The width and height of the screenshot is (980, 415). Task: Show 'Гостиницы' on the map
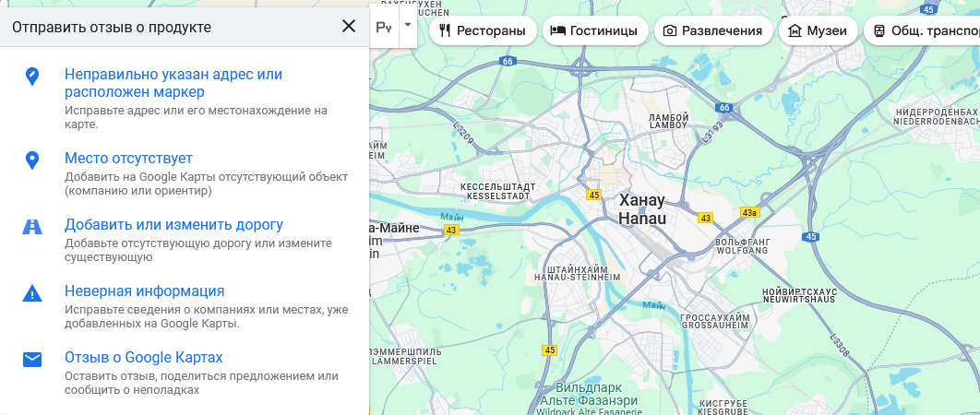tap(593, 30)
